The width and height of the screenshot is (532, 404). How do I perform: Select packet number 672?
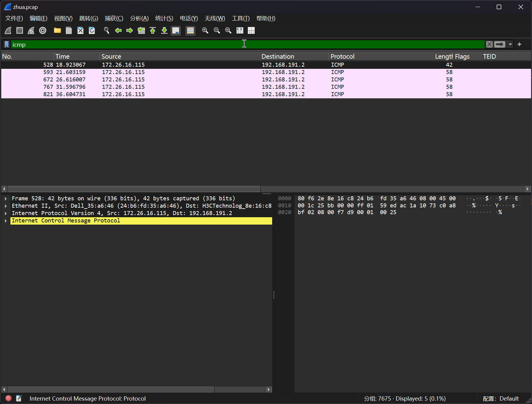point(266,80)
